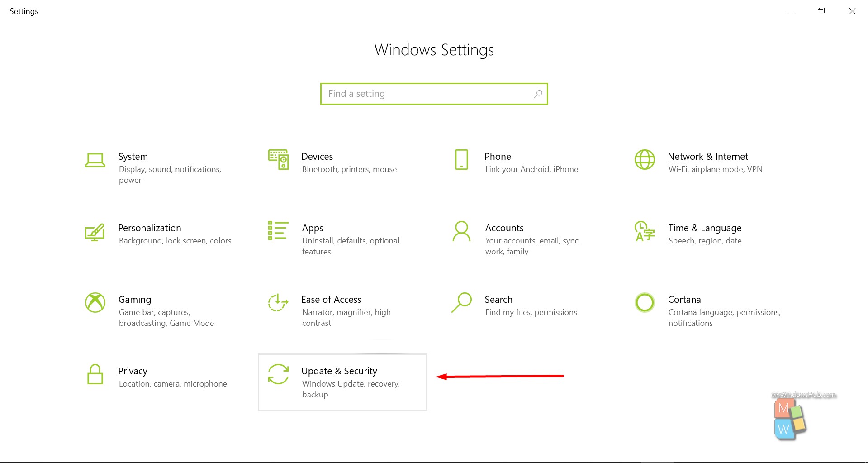Open Cortana circle icon

coord(645,302)
